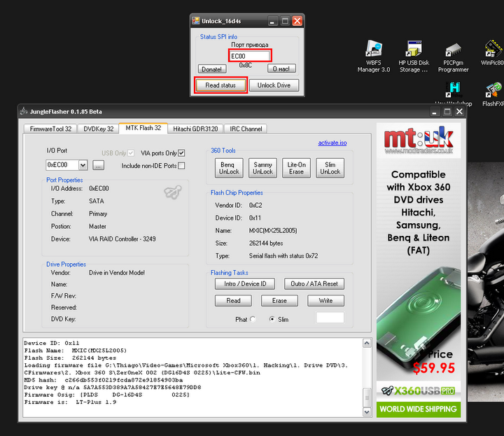Uncheck the VIA ports Only checkbox
The width and height of the screenshot is (504, 436).
[181, 153]
